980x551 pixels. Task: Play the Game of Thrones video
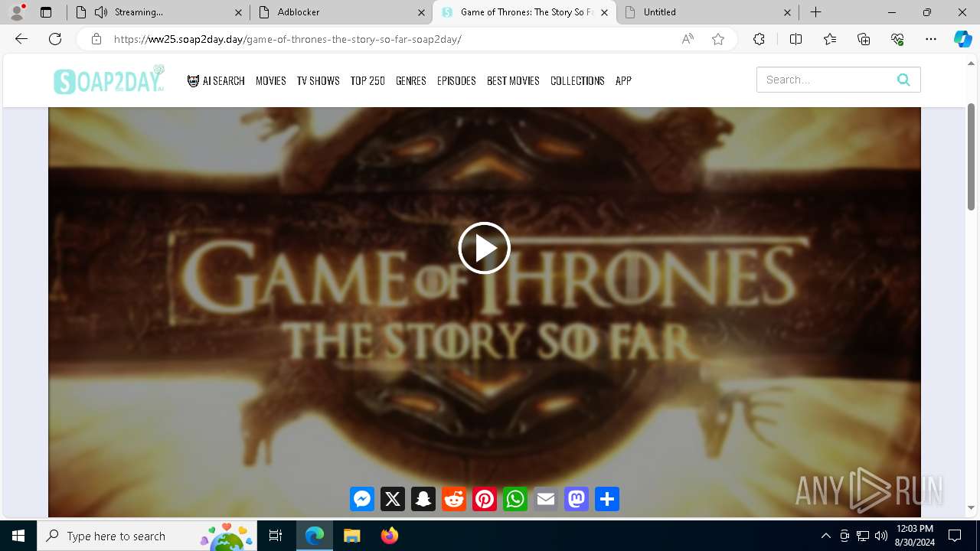(x=484, y=248)
